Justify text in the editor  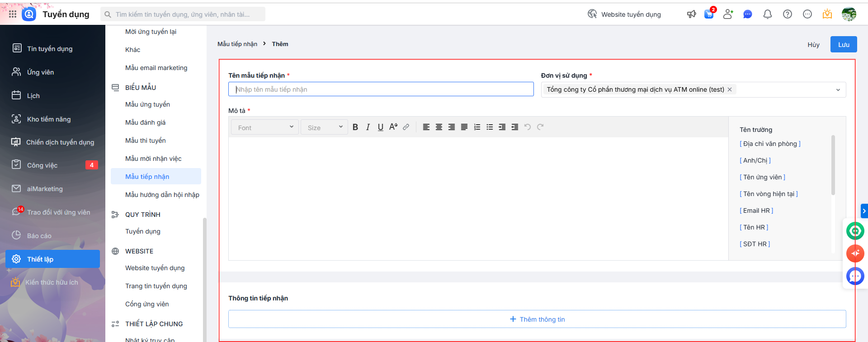[464, 127]
